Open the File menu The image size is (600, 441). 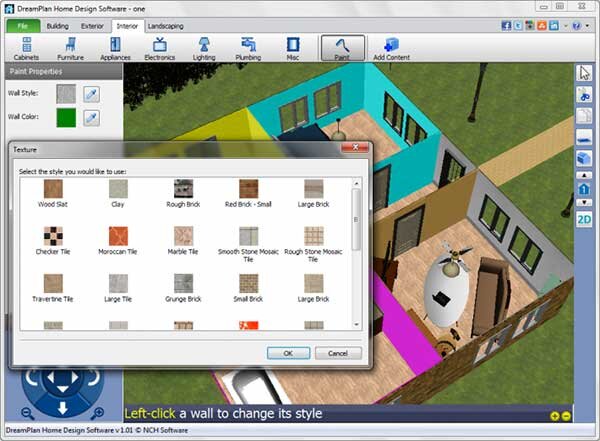[23, 26]
